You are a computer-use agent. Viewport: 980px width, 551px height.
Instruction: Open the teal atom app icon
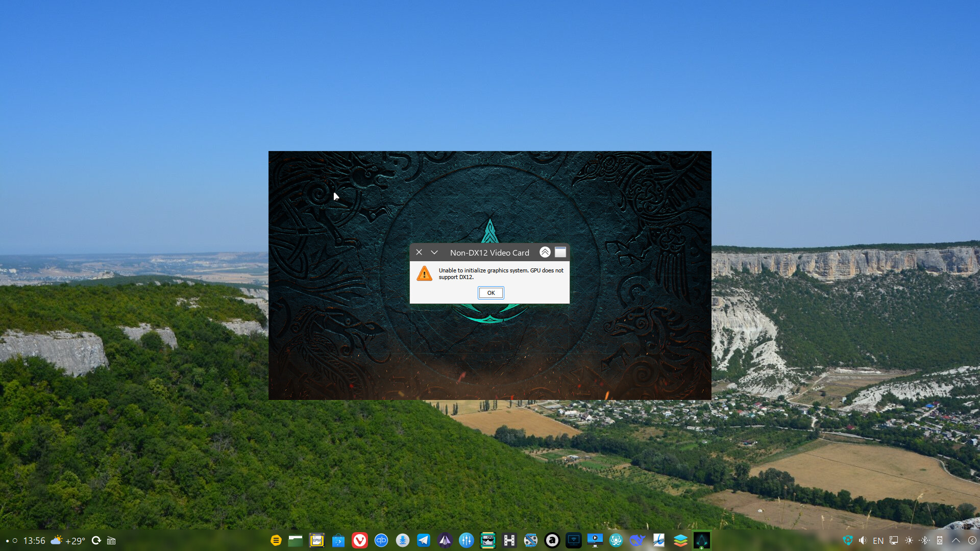pos(616,540)
